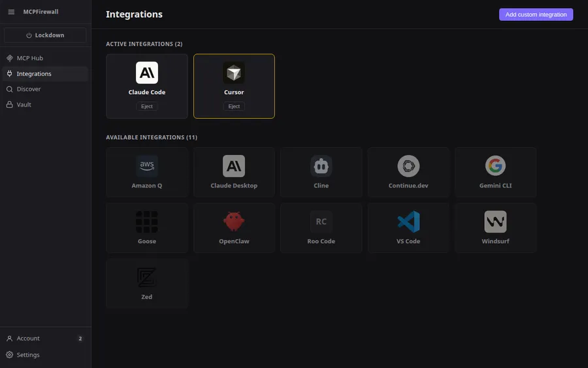588x368 pixels.
Task: Open the hamburger menu icon
Action: (x=11, y=12)
